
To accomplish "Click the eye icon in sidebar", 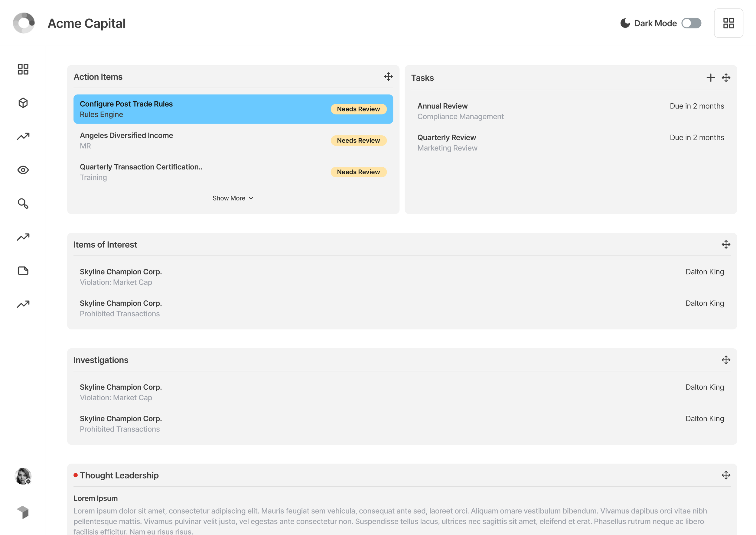I will [x=23, y=170].
